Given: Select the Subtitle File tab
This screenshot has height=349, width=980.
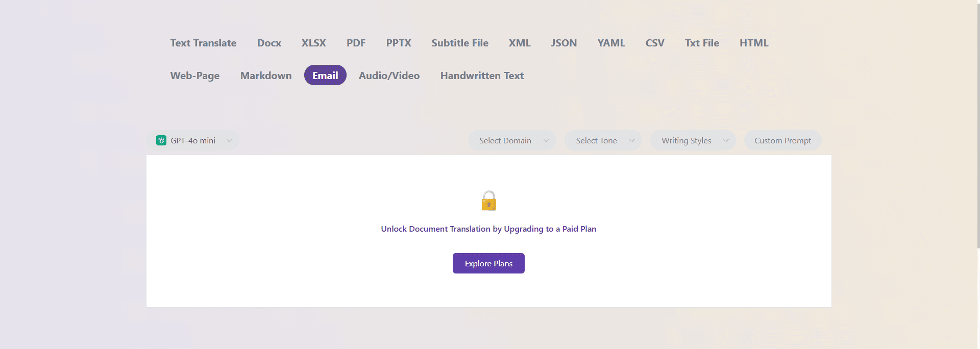Looking at the screenshot, I should (459, 43).
